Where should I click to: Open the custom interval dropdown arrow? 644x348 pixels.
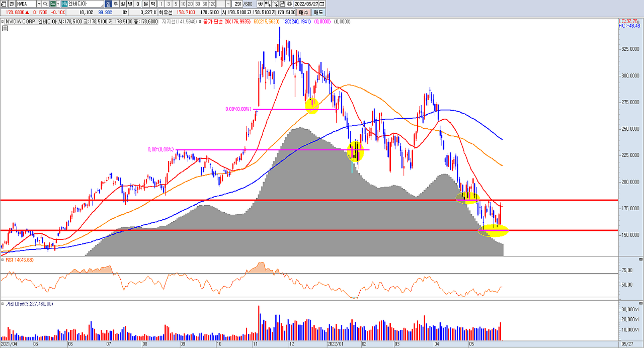228,4
